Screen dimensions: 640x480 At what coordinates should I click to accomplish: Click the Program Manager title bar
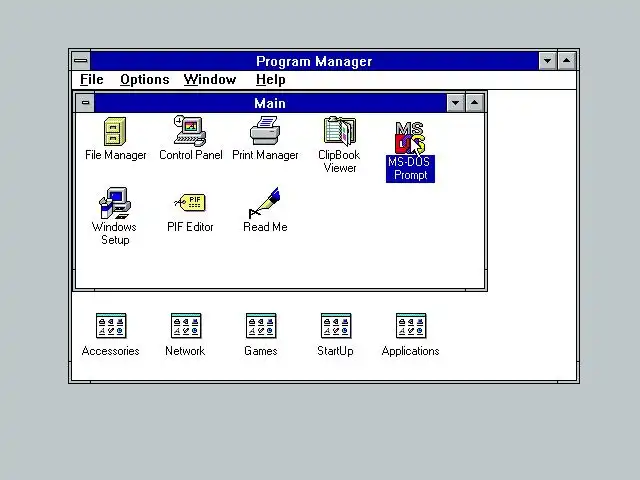tap(314, 61)
